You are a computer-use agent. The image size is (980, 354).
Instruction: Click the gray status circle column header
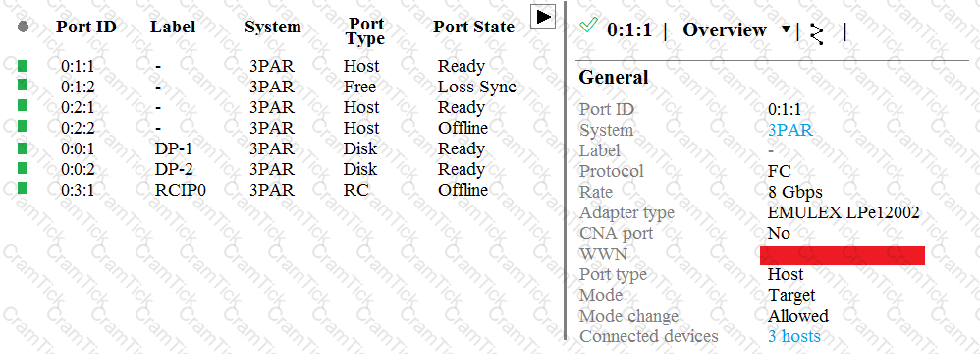24,27
